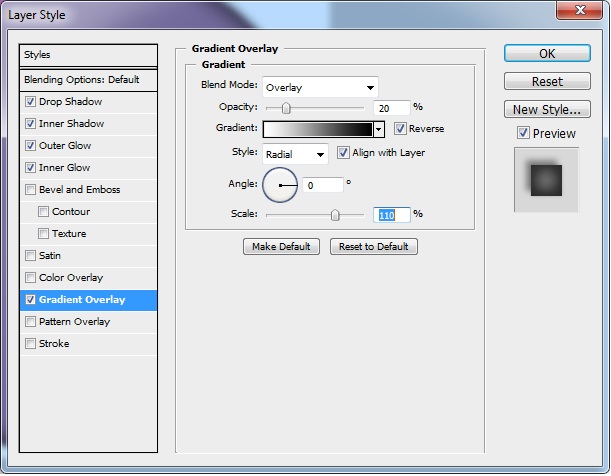Toggle the Drop Shadow checkbox

coord(30,102)
